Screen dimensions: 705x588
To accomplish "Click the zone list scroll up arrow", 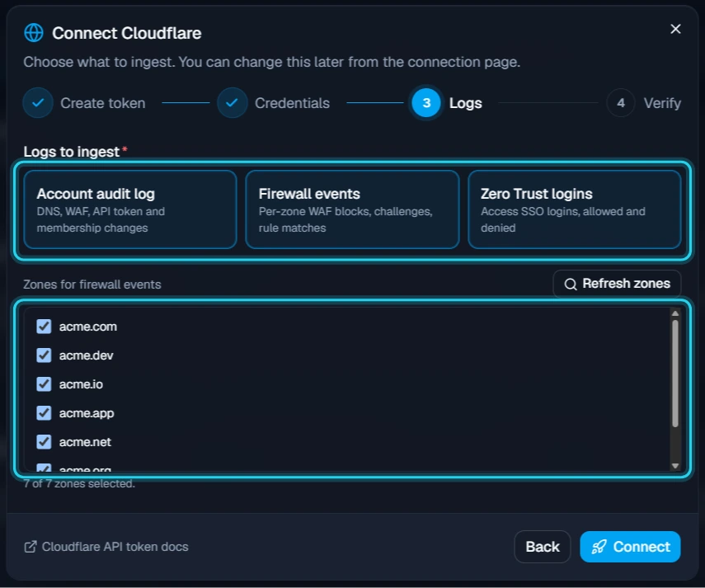I will pyautogui.click(x=674, y=313).
